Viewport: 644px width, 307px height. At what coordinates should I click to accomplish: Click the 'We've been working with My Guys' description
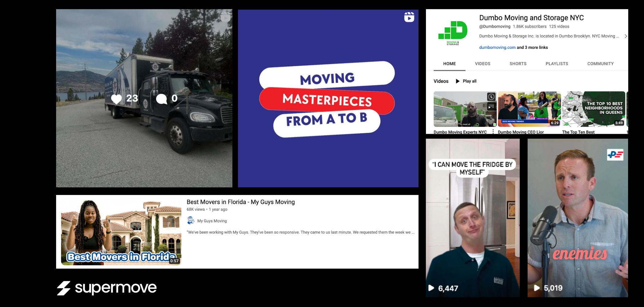301,232
